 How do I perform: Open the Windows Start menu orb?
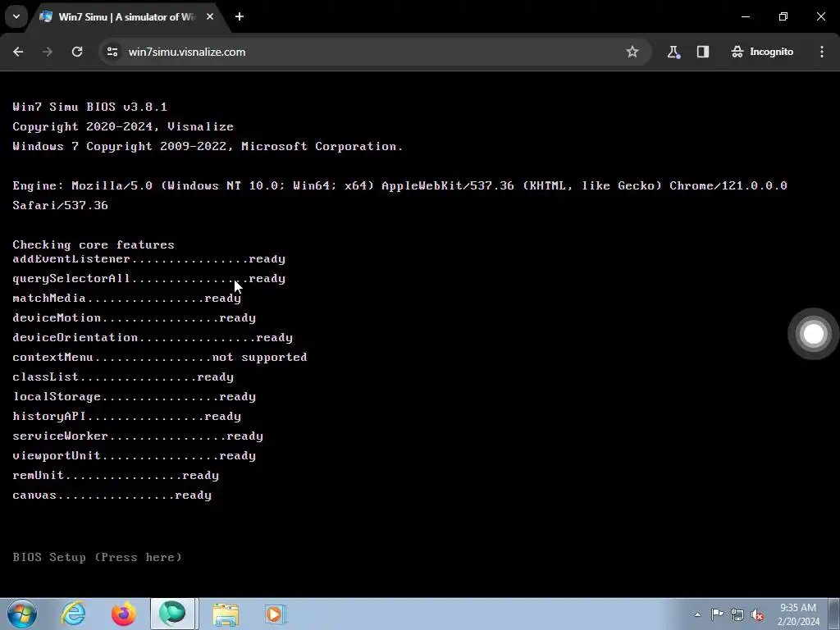pyautogui.click(x=22, y=614)
